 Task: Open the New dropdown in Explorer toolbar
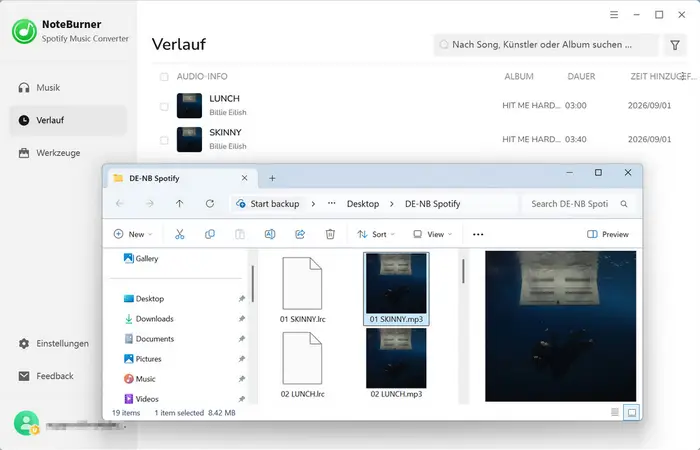coord(133,234)
